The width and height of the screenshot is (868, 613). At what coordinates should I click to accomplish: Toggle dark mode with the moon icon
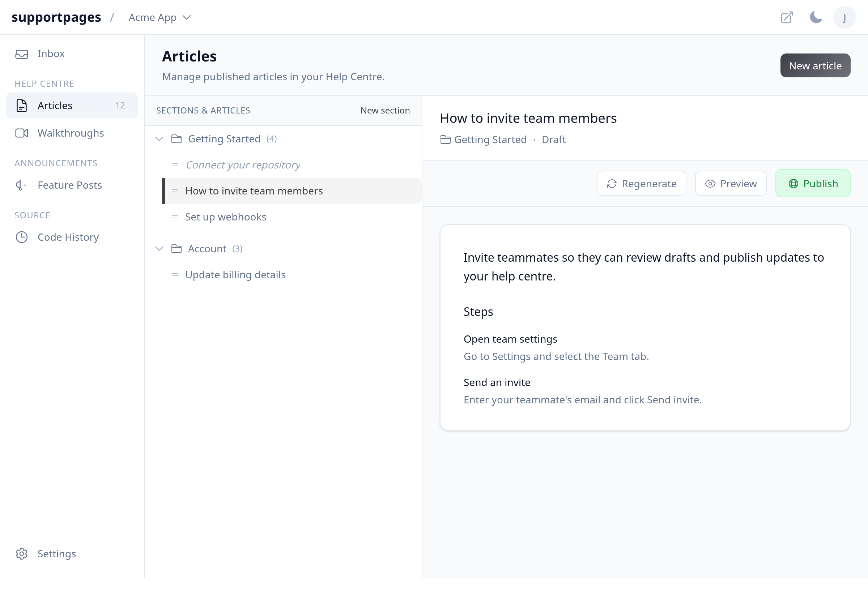click(816, 17)
